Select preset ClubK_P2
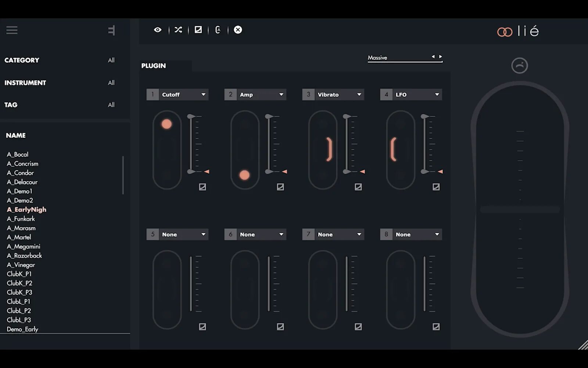588x368 pixels. [x=19, y=283]
